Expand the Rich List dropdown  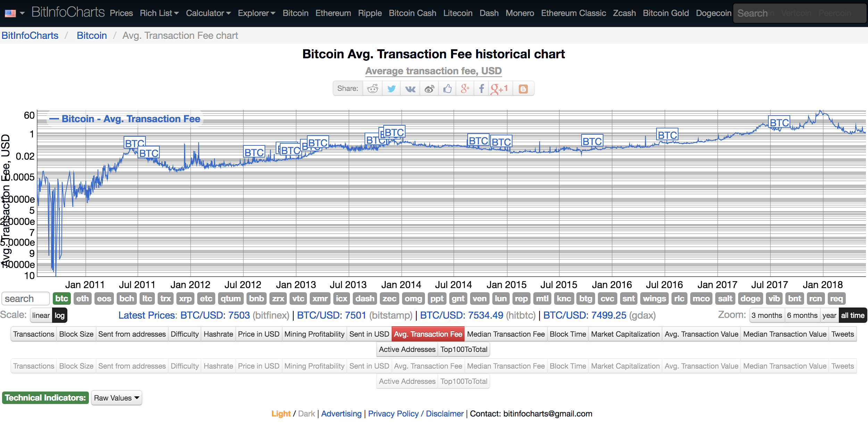(x=159, y=13)
